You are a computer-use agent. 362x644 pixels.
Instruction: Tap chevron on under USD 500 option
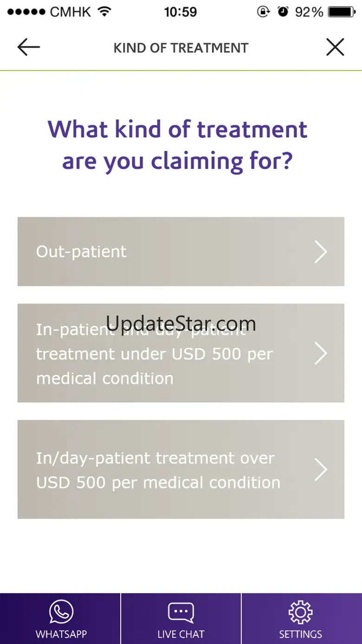321,353
